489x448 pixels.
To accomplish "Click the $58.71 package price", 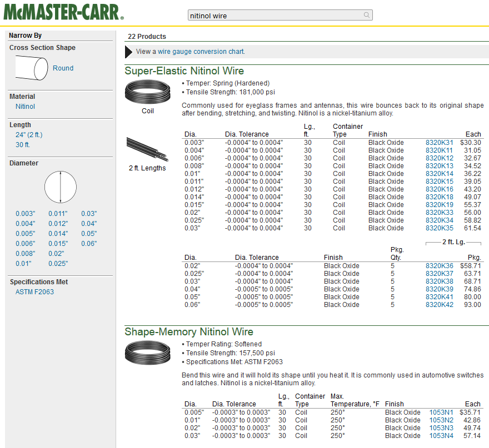I will coord(470,266).
